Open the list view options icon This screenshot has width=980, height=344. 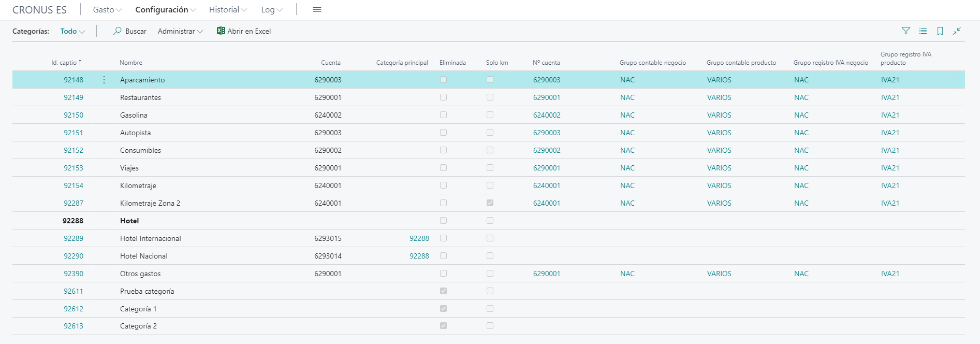tap(923, 31)
